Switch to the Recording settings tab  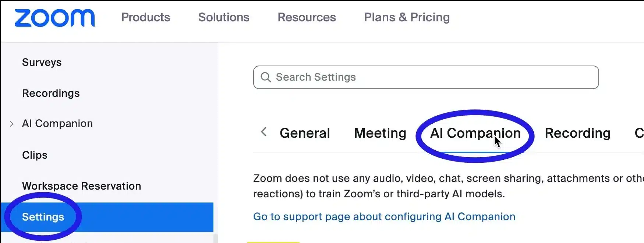pos(577,133)
